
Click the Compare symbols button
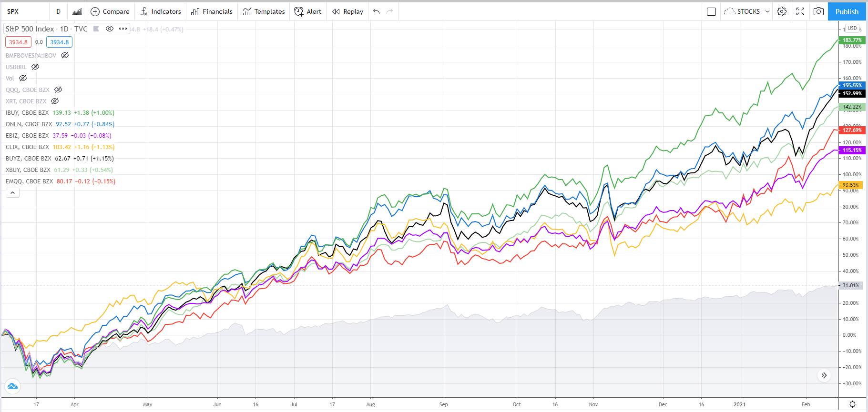click(x=110, y=11)
